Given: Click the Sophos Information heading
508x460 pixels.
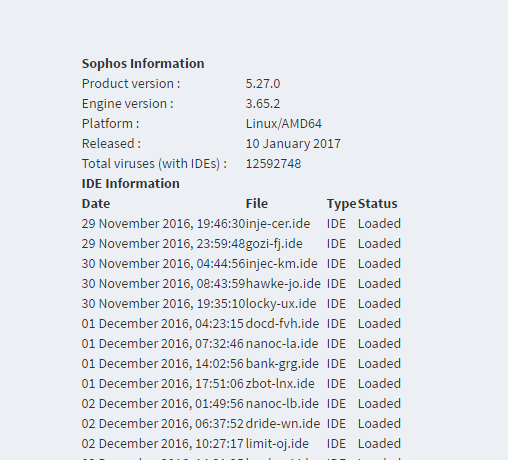Looking at the screenshot, I should (143, 64).
